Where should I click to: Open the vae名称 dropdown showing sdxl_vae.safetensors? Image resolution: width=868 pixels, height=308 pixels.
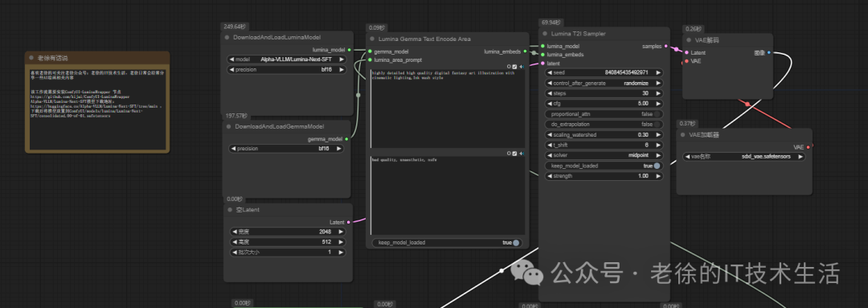[x=744, y=157]
